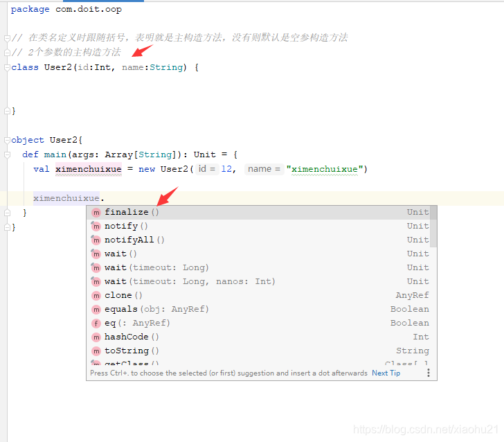The width and height of the screenshot is (504, 442).
Task: Click the completion popup scrollbar thumb
Action: 433,227
